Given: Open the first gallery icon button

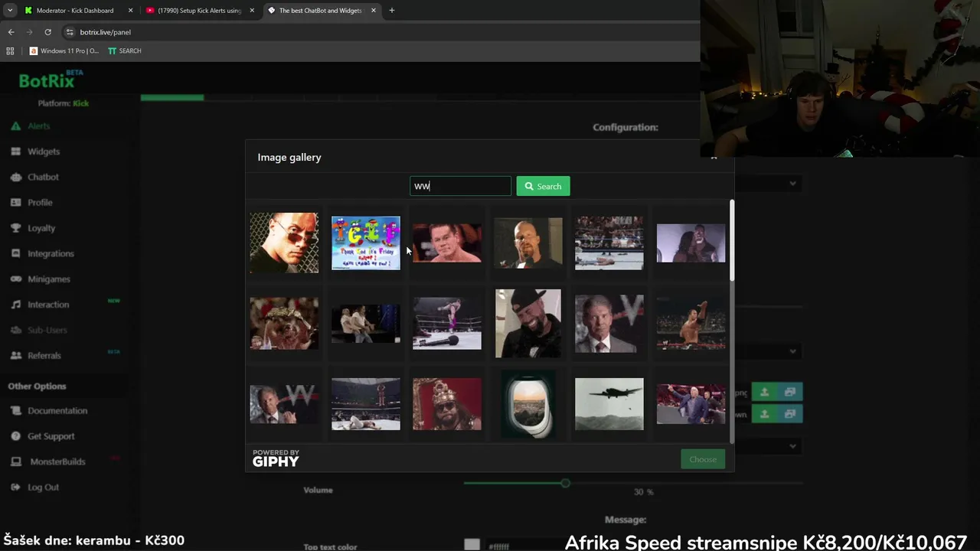Looking at the screenshot, I should 789,392.
